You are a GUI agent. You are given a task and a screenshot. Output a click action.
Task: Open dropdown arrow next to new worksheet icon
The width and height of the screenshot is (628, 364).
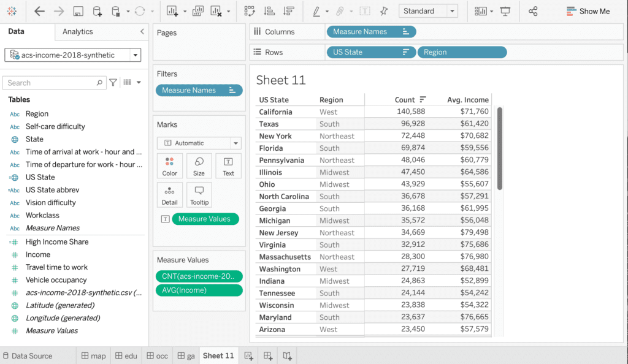185,12
